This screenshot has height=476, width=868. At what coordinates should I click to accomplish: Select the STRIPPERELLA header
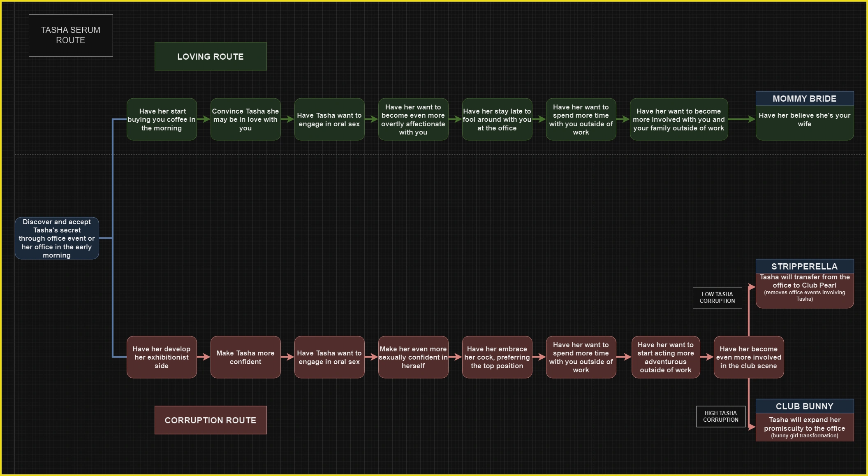805,266
